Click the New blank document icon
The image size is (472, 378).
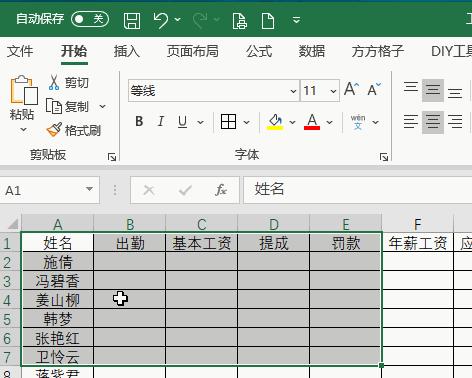tap(268, 21)
